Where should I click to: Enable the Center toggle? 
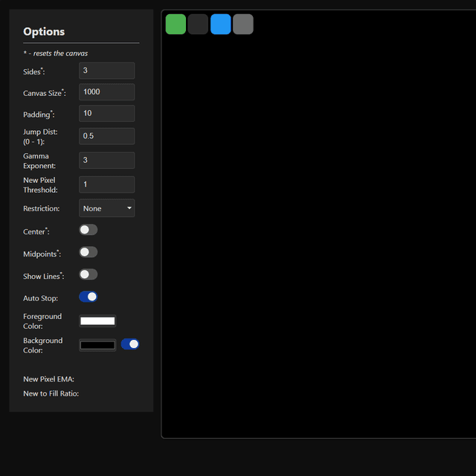point(89,230)
